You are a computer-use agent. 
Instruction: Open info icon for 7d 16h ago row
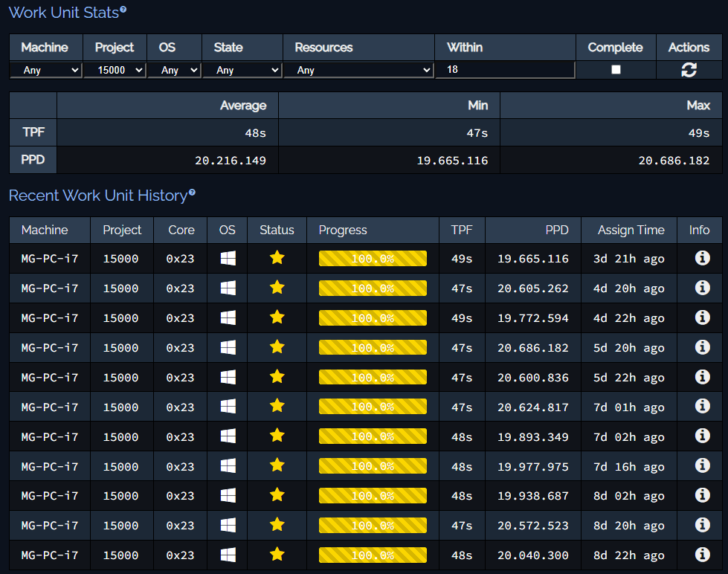pyautogui.click(x=702, y=465)
